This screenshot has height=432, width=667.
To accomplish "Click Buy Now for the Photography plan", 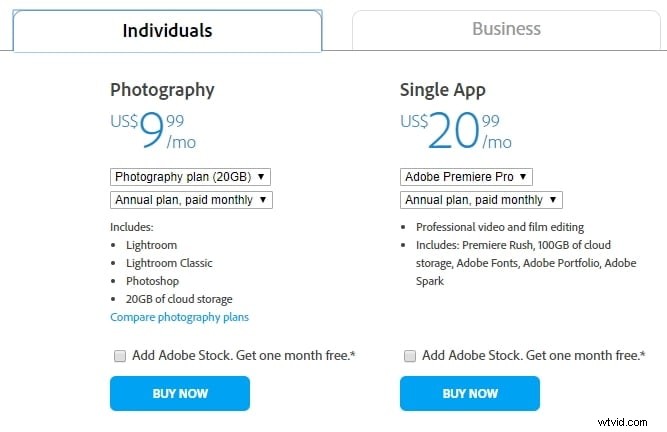I will click(x=180, y=393).
